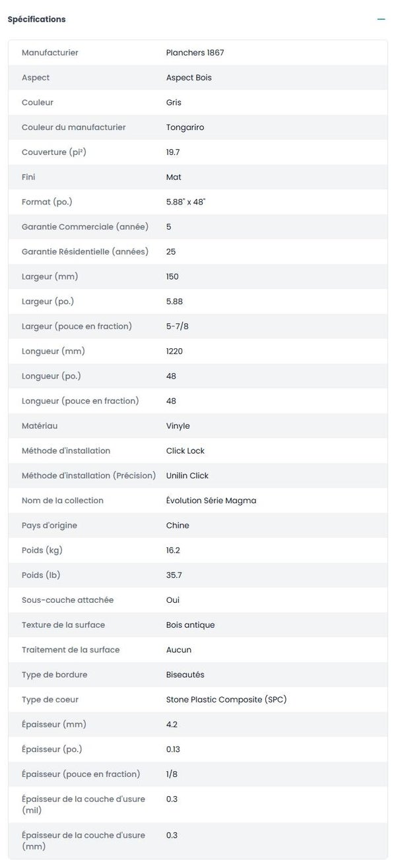396x868 pixels.
Task: Click the Couverture (pi²) row label
Action: (54, 152)
